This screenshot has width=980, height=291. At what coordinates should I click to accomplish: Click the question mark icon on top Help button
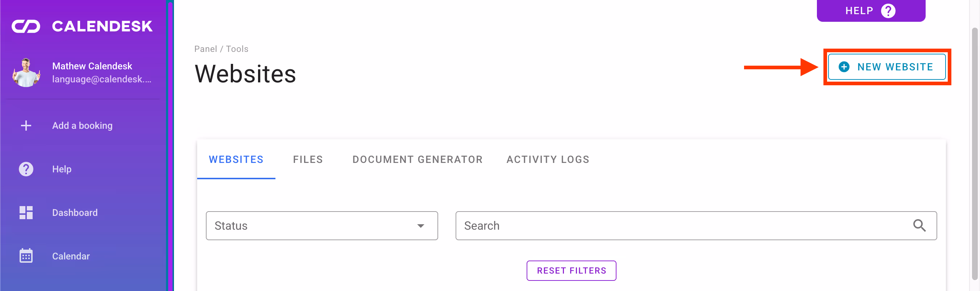[888, 11]
